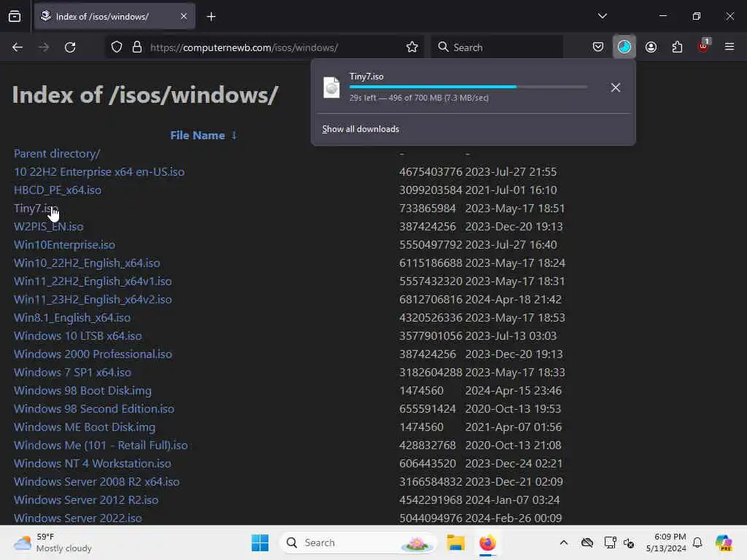Download Windows 98 Boot Disk.img
Viewport: 747px width, 560px height.
[x=83, y=391]
